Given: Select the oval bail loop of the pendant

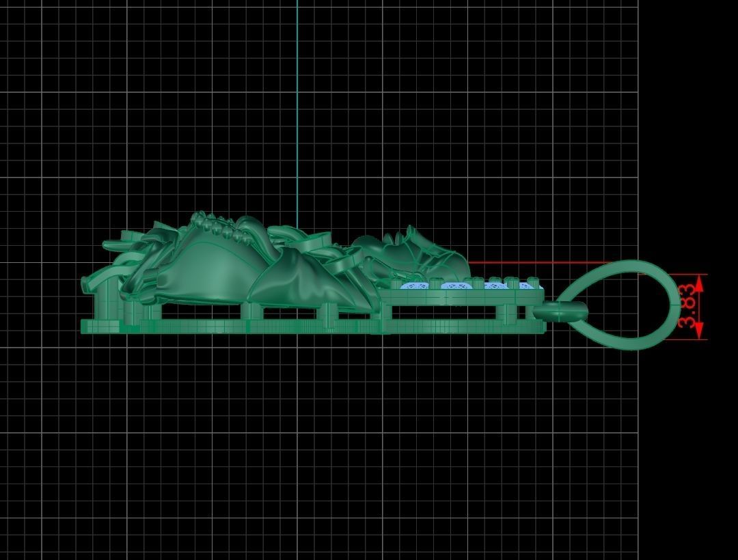Looking at the screenshot, I should click(x=619, y=305).
